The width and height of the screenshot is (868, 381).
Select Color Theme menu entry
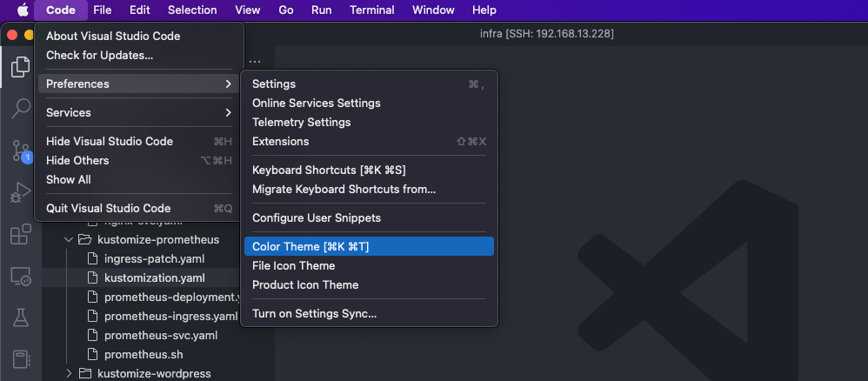pyautogui.click(x=369, y=246)
